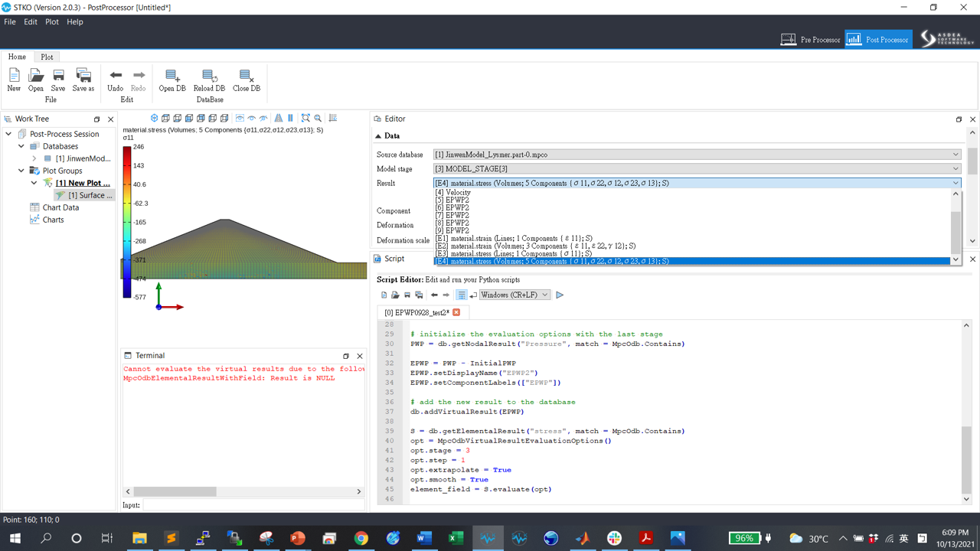Select the [E1] material.strain Lines result
Screen dimensions: 980x551
[x=692, y=239]
